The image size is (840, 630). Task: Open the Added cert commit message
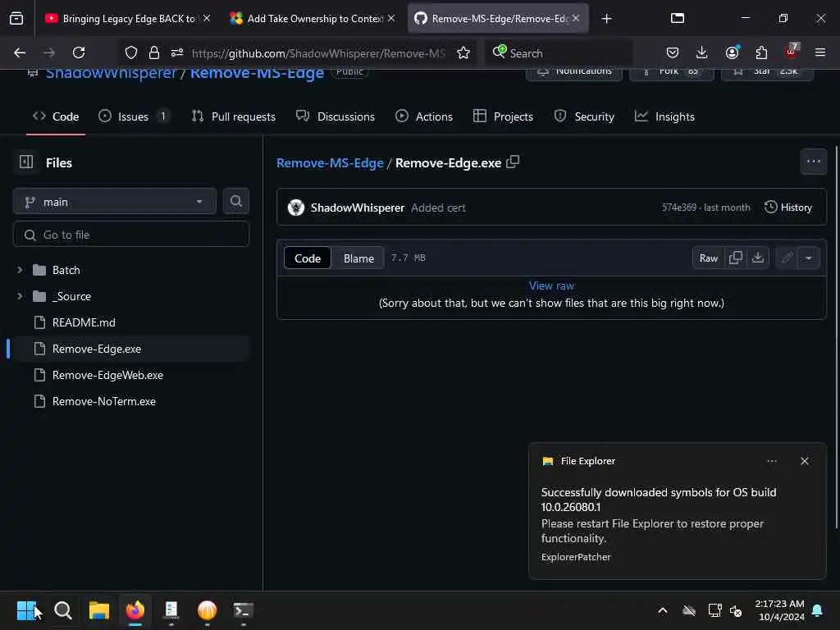[x=438, y=208]
